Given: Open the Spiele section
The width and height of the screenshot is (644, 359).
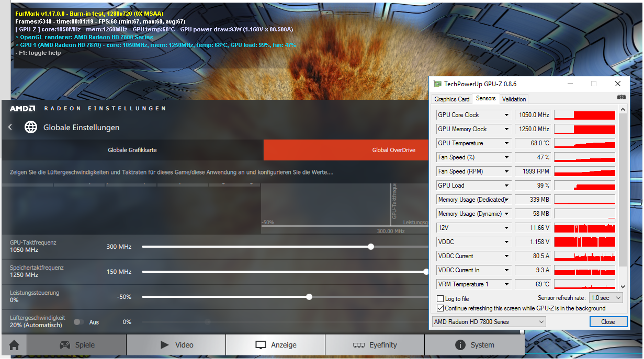Looking at the screenshot, I should click(x=77, y=345).
